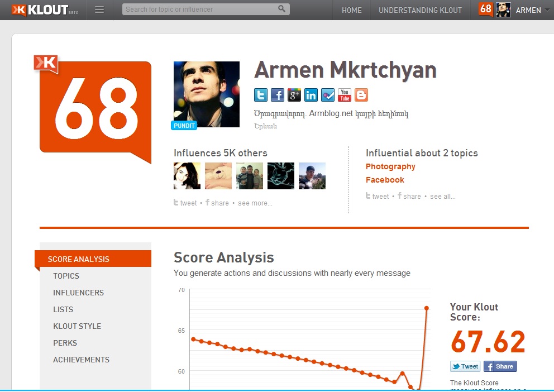554x392 pixels.
Task: Click the Armen Mkrtchyan name heading
Action: coord(346,70)
